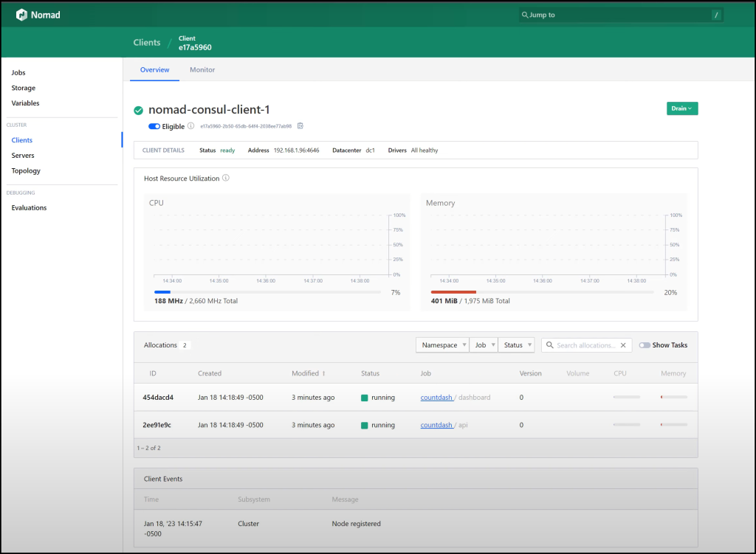Screen dimensions: 756x554
Task: Open the countdash job link
Action: pos(436,397)
